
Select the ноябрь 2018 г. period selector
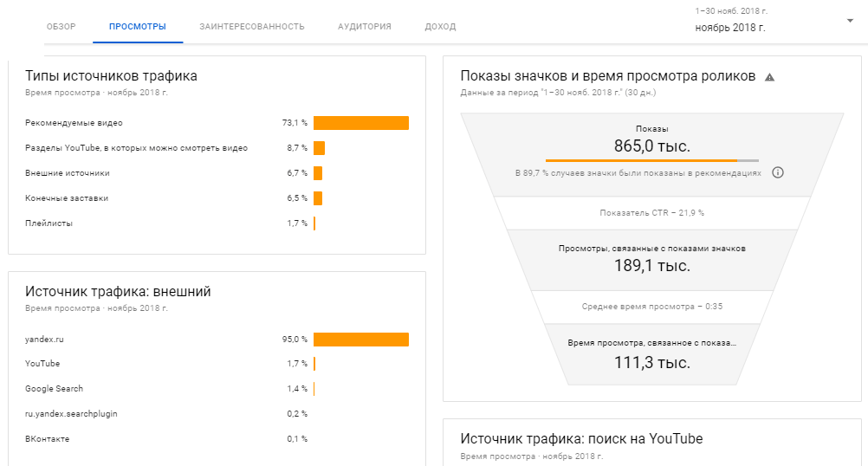(729, 28)
